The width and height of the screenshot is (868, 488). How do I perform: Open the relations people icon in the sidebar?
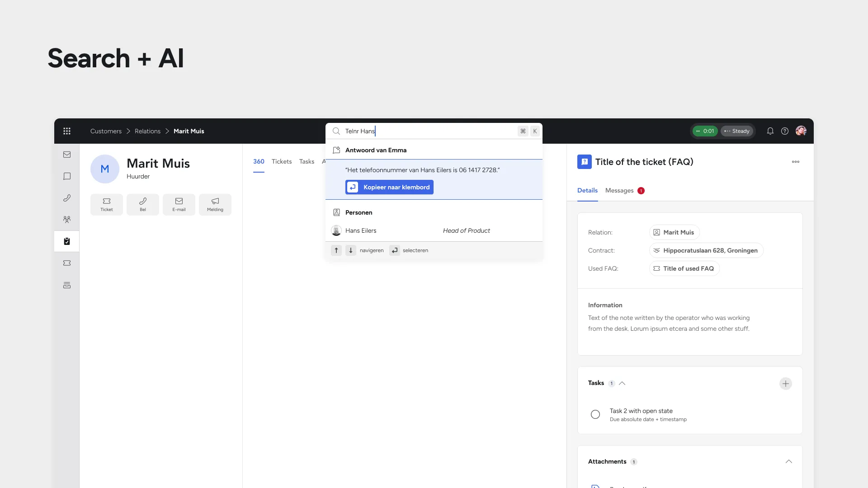67,219
